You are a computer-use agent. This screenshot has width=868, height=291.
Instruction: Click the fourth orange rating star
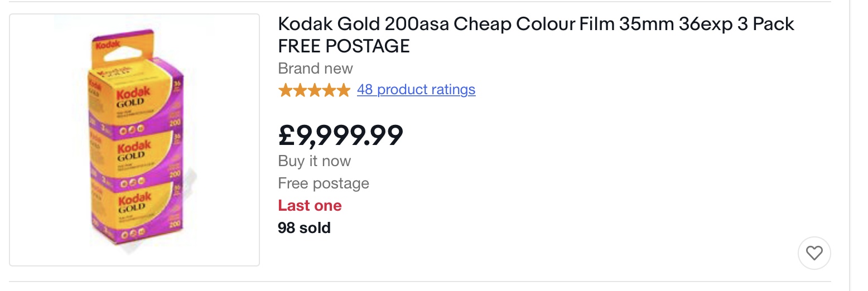click(x=329, y=90)
